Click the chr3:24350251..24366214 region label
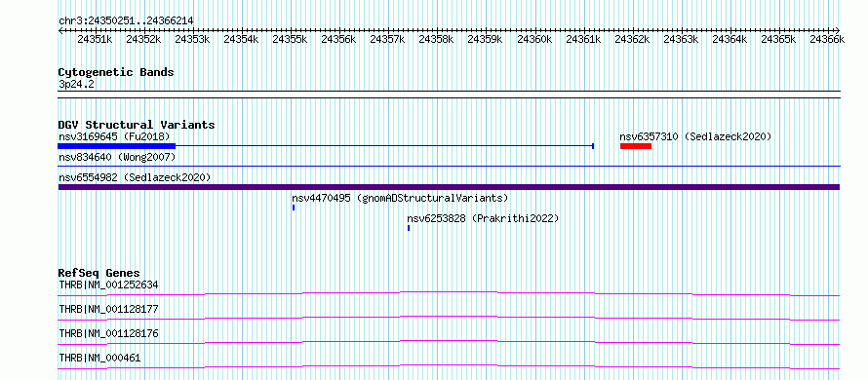This screenshot has height=380, width=868. pos(126,21)
